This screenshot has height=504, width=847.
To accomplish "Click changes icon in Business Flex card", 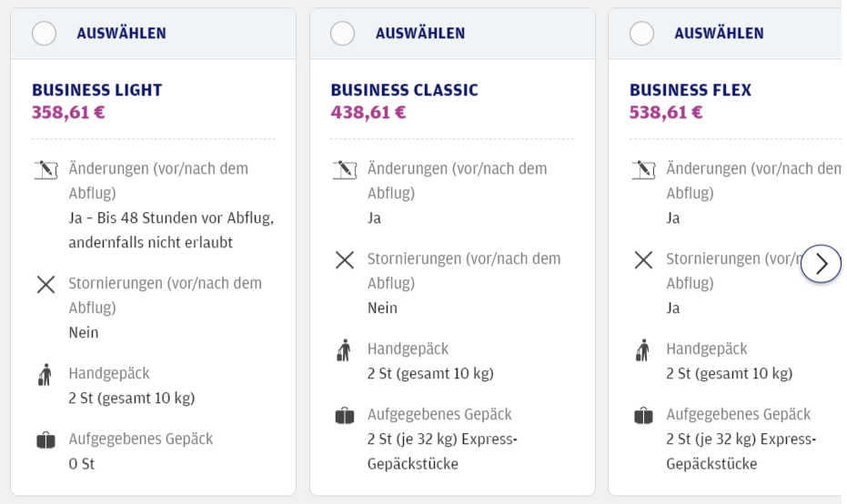I will pyautogui.click(x=643, y=169).
